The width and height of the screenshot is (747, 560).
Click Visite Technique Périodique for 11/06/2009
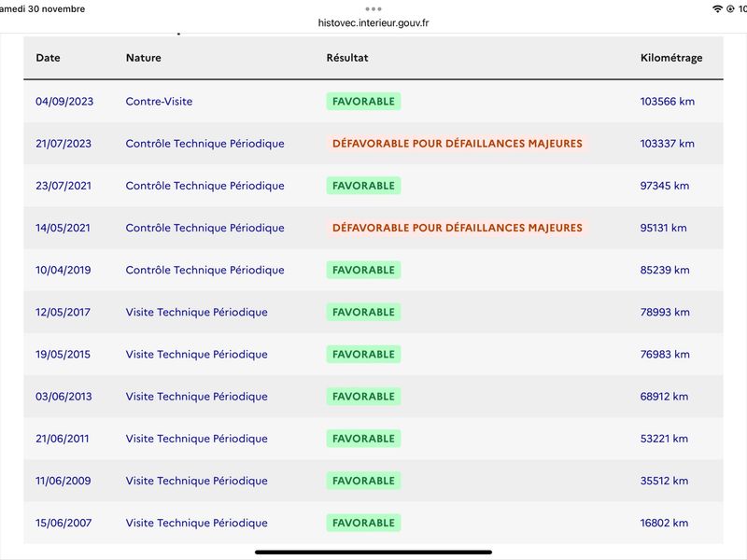click(x=197, y=481)
